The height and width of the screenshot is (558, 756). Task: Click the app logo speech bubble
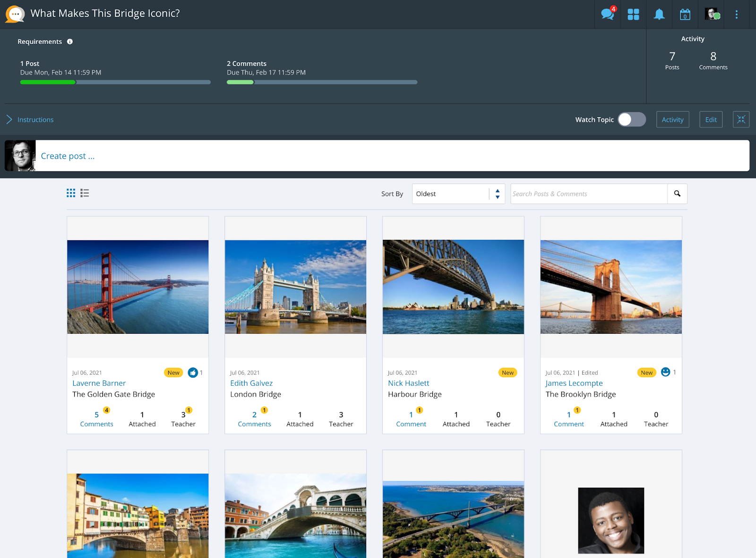(15, 14)
